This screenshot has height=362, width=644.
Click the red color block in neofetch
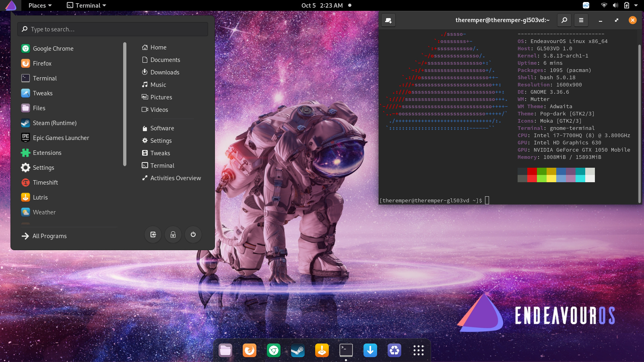click(x=532, y=175)
